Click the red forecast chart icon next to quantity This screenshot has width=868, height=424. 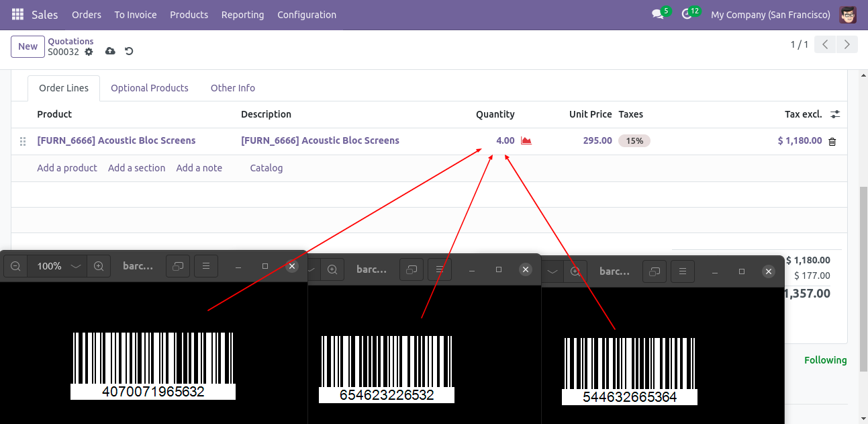[526, 140]
